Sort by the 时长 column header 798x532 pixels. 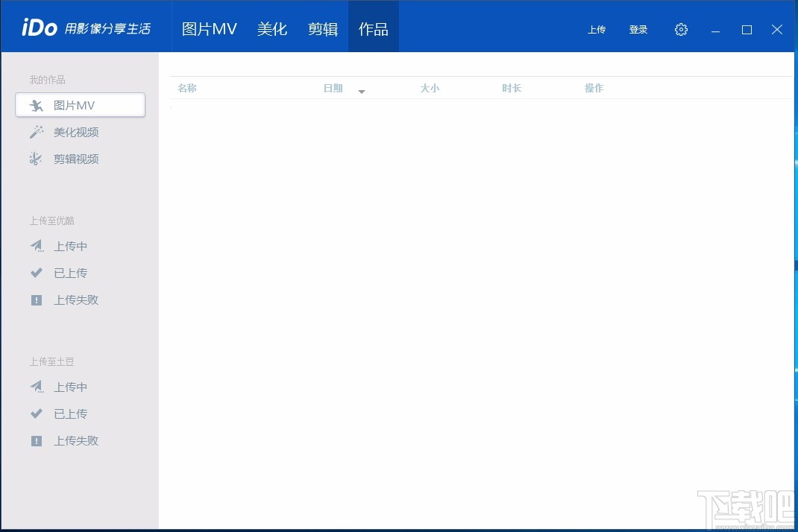512,88
